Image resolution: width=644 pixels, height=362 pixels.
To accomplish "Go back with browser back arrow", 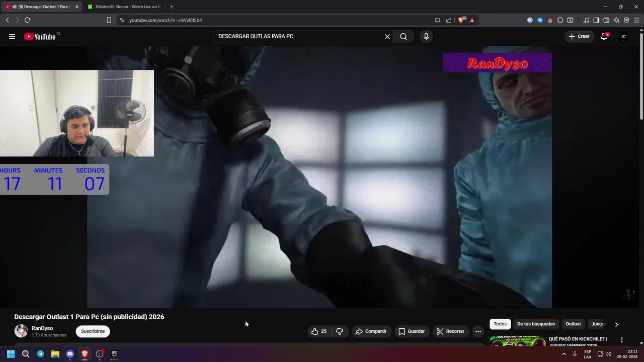I will click(7, 20).
